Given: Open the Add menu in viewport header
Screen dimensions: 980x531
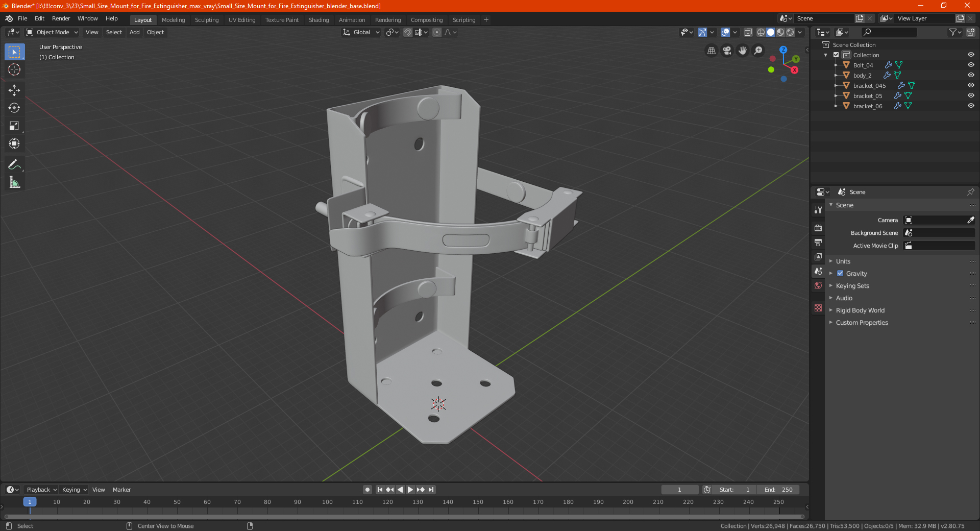Looking at the screenshot, I should click(x=134, y=32).
